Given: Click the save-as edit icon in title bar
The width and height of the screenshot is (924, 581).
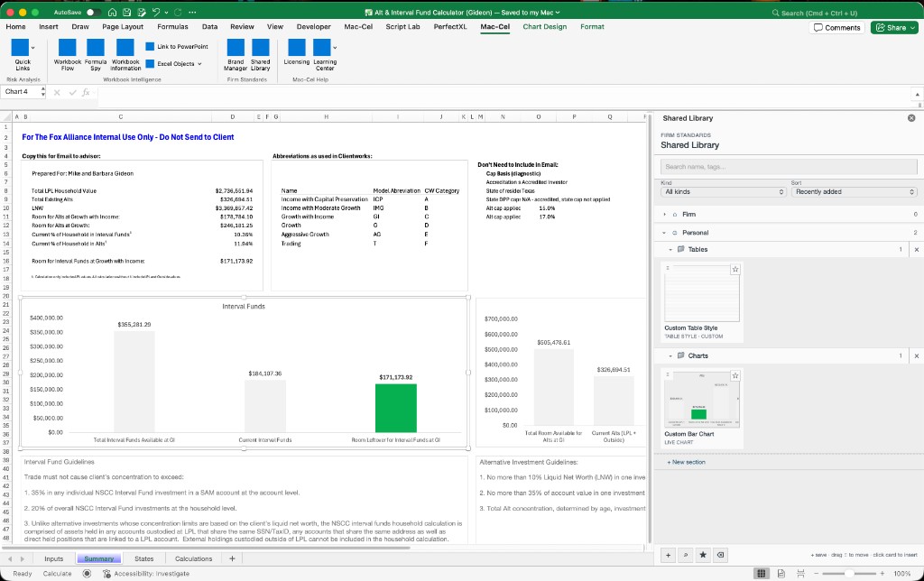Looking at the screenshot, I should click(x=142, y=13).
